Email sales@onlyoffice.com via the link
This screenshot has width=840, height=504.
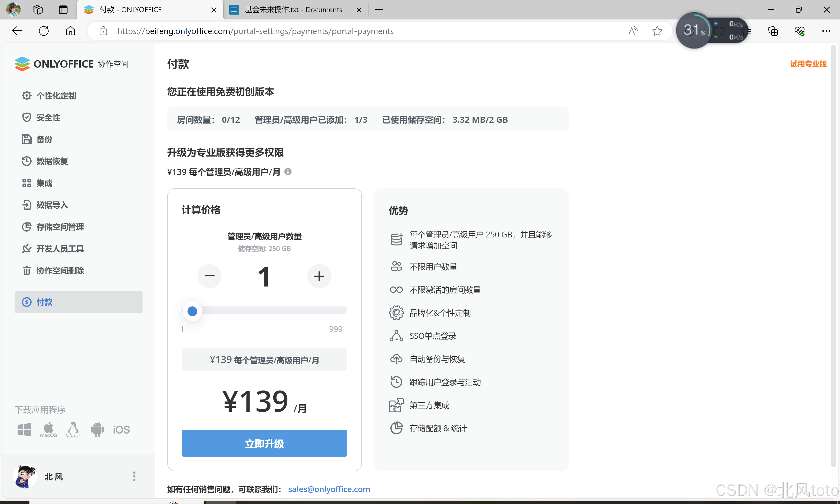(329, 489)
